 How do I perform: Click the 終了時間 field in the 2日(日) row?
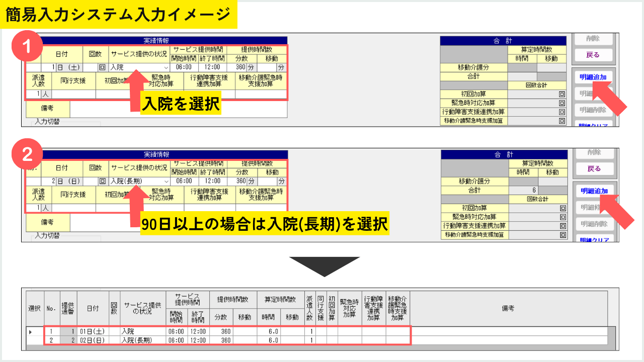pyautogui.click(x=213, y=181)
